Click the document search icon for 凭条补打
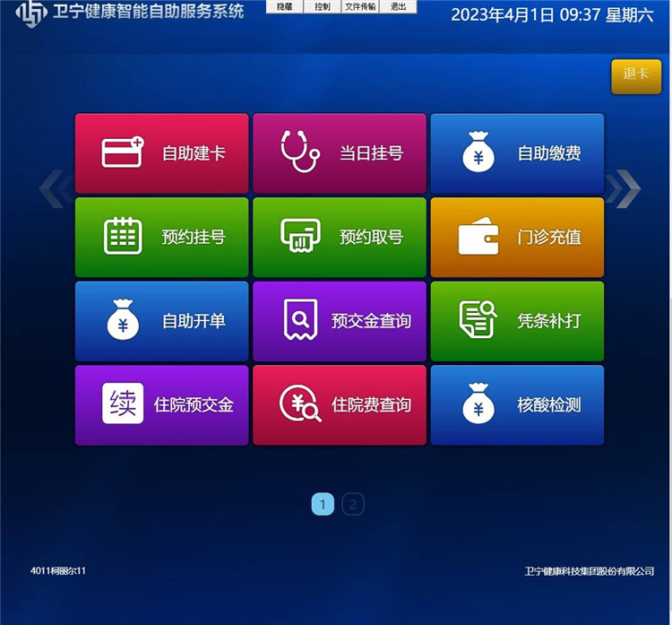 [x=478, y=319]
